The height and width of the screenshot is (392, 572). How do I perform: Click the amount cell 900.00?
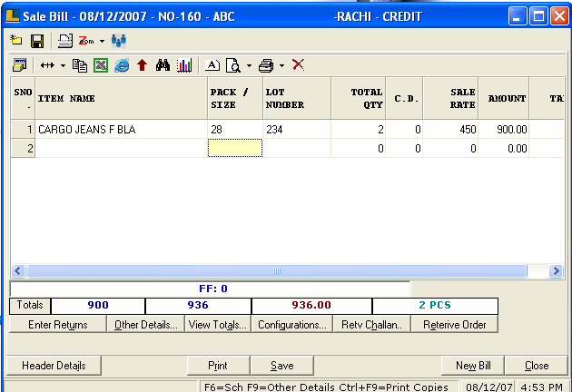[504, 130]
